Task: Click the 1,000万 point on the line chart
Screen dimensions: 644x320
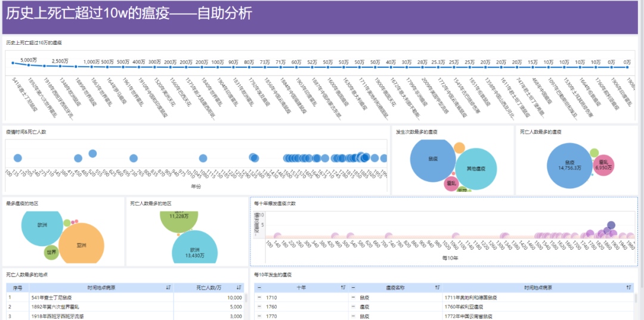Action: 92,67
